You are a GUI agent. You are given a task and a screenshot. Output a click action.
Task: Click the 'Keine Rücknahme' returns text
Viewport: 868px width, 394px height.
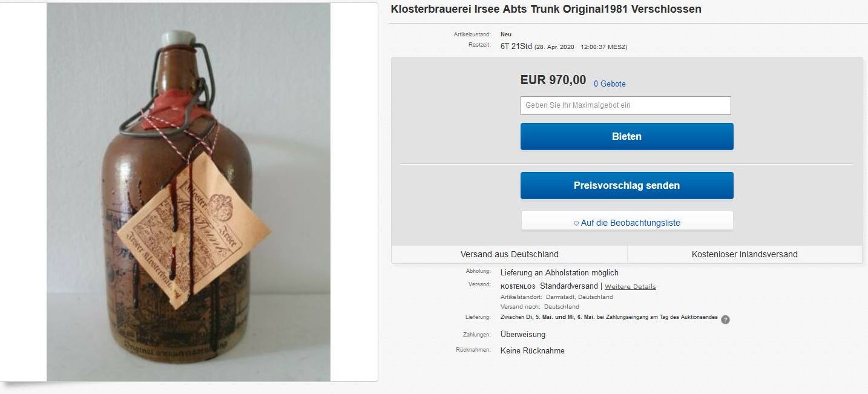point(533,350)
